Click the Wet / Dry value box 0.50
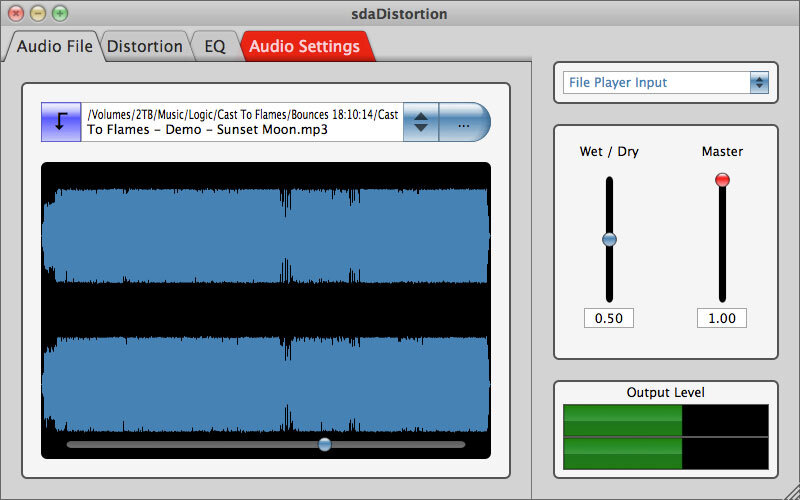Screen dimensions: 800x500 pyautogui.click(x=609, y=318)
